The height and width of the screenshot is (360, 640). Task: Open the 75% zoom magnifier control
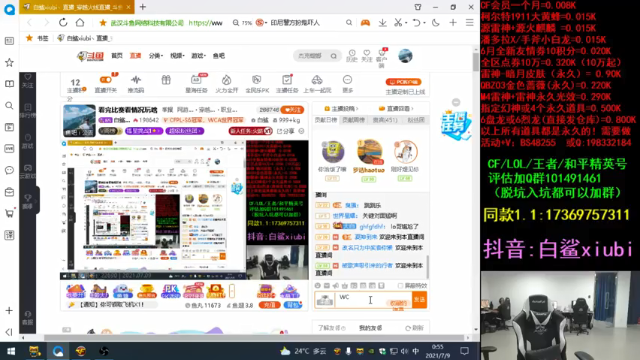pos(242,23)
